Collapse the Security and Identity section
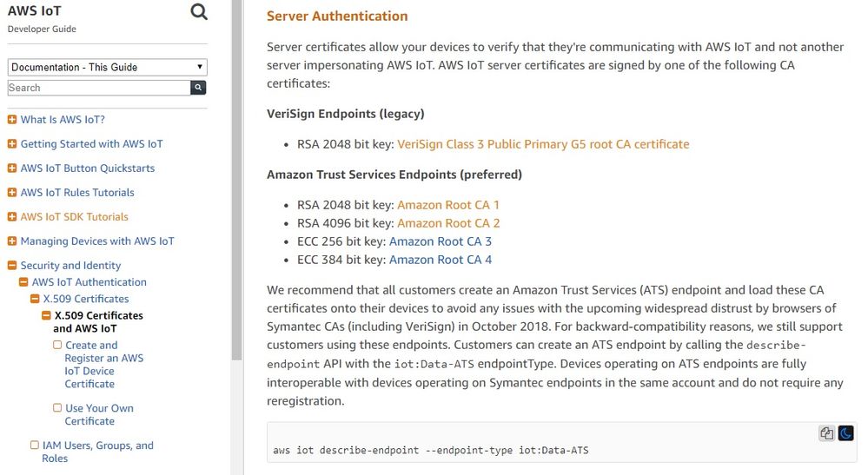The width and height of the screenshot is (868, 475). 12,266
